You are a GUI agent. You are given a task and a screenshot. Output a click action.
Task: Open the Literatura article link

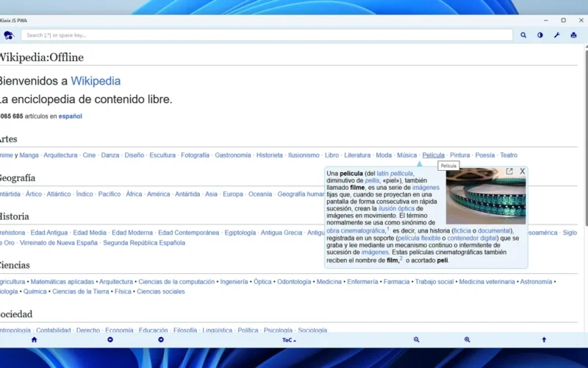[x=357, y=155]
